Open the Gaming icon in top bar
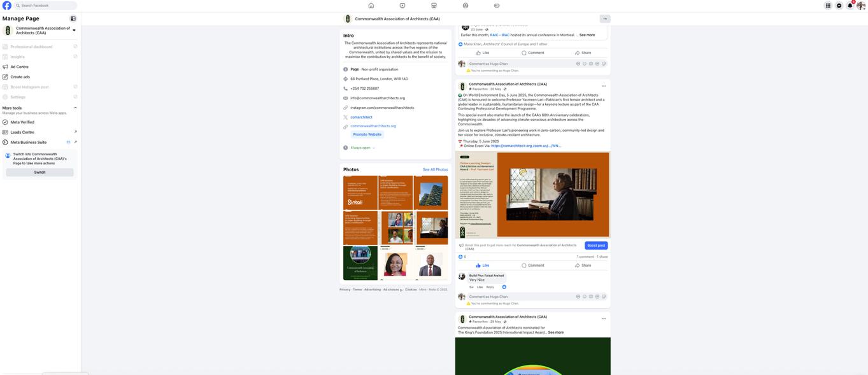This screenshot has width=868, height=375. tap(497, 6)
